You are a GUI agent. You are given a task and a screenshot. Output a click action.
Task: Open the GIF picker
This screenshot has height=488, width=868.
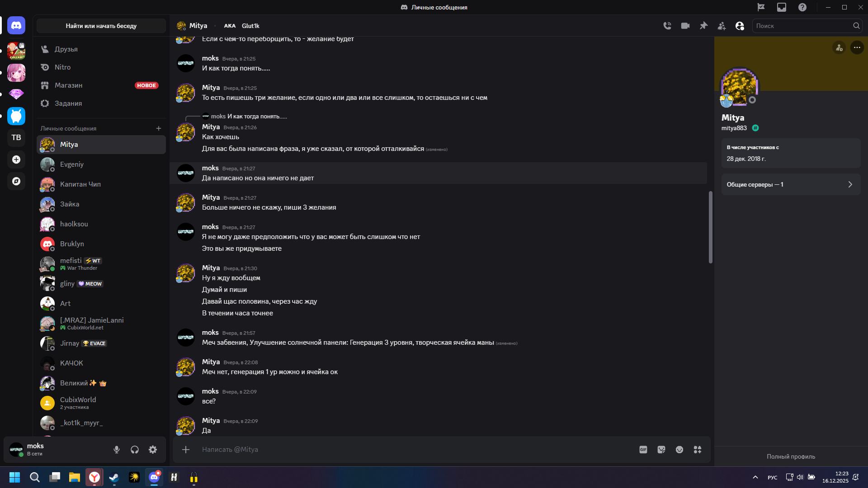click(x=643, y=450)
